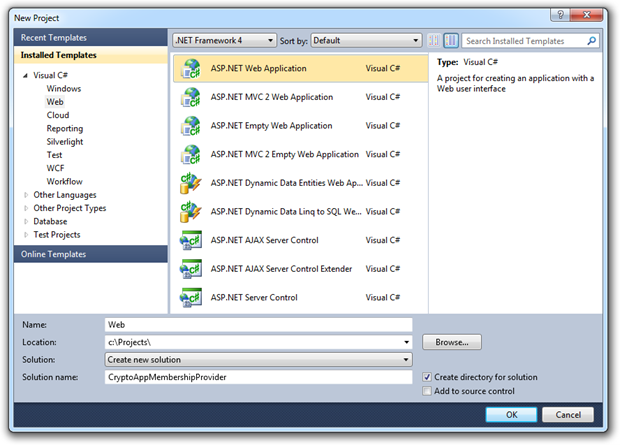Image resolution: width=620 pixels, height=445 pixels.
Task: Select the Test category under Visual C#
Action: 54,155
